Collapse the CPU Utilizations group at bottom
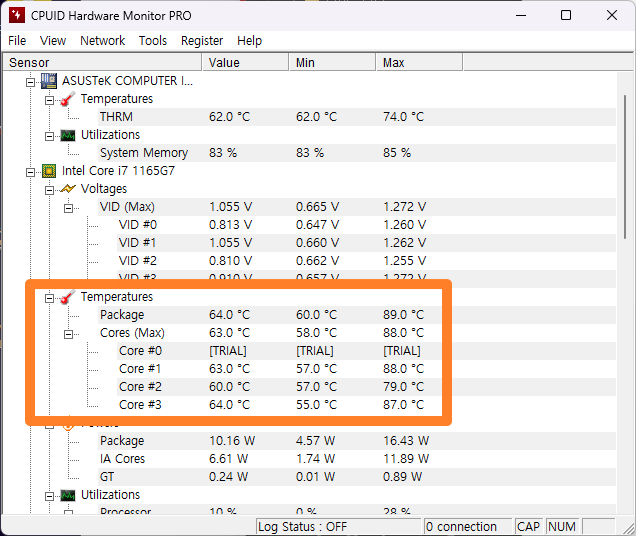636x536 pixels. [49, 497]
